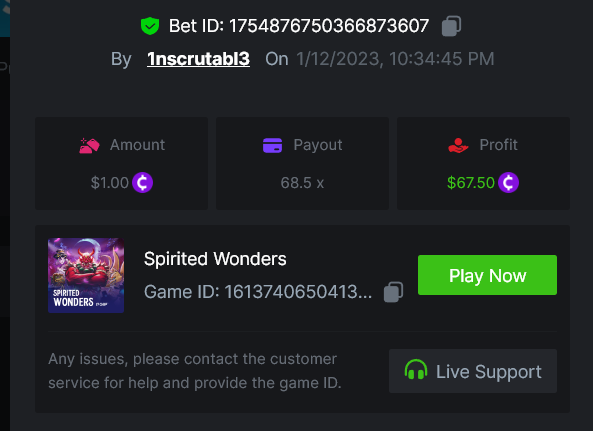Click the purple coin next to $1.00

pyautogui.click(x=143, y=183)
